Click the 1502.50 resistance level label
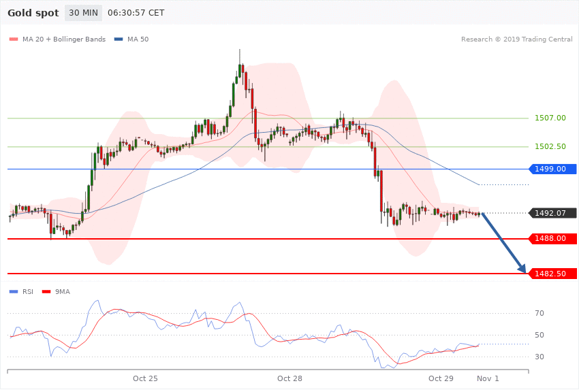This screenshot has width=579, height=392. [x=550, y=146]
